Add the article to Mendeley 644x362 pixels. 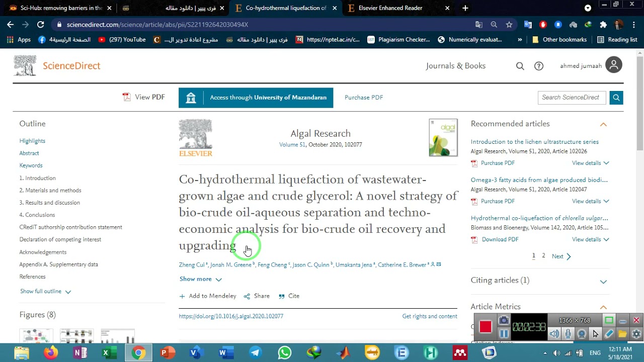point(208,296)
